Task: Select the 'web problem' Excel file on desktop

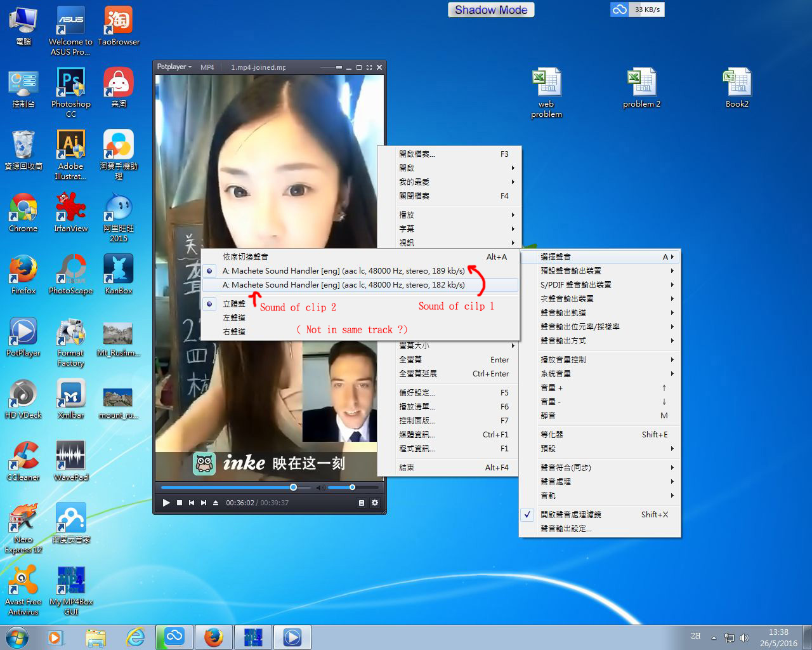Action: [x=546, y=93]
